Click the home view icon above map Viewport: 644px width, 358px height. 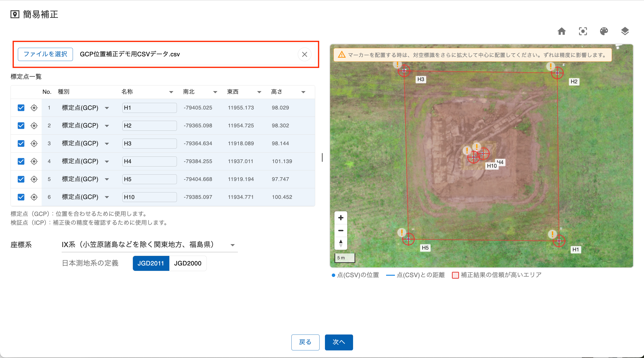point(562,31)
